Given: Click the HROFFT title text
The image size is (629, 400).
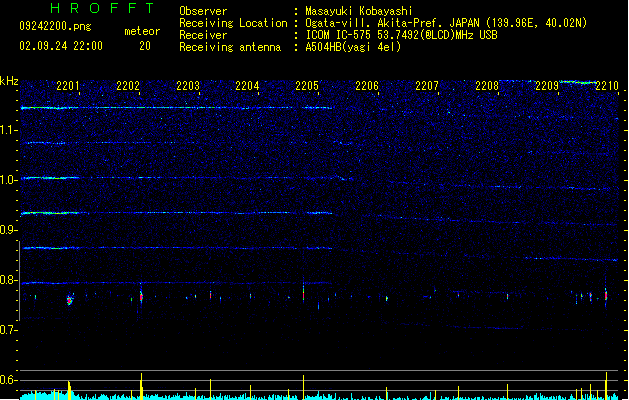Looking at the screenshot, I should (x=103, y=8).
